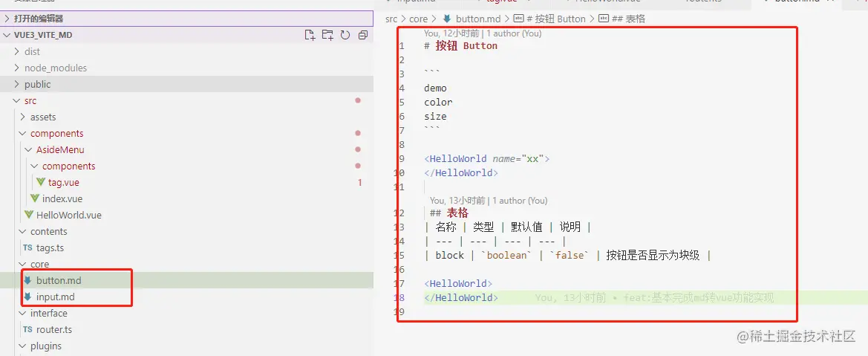The height and width of the screenshot is (356, 868).
Task: Click the New Folder icon in explorer header
Action: coord(327,35)
